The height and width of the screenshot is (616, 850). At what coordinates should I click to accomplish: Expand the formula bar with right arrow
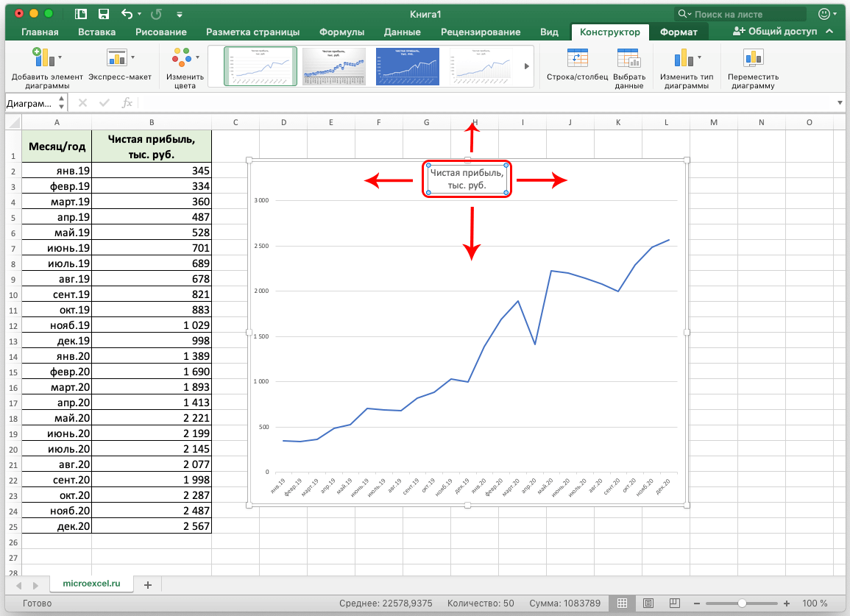tap(840, 102)
